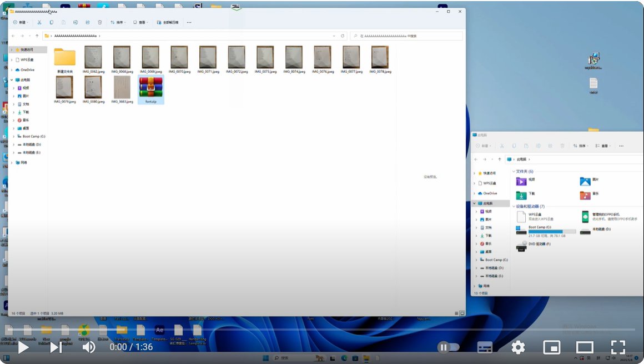Screen dimensions: 644x364
Task: Click the Copy icon in front window toolbar
Action: (x=51, y=22)
